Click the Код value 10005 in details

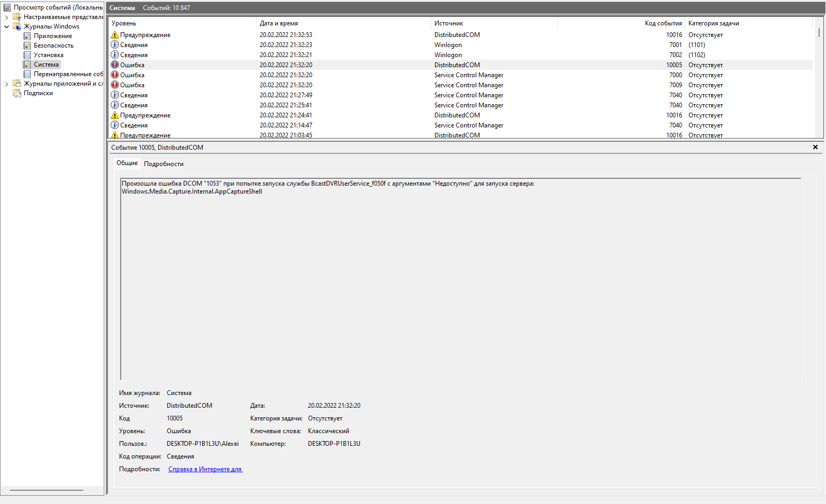click(x=175, y=418)
